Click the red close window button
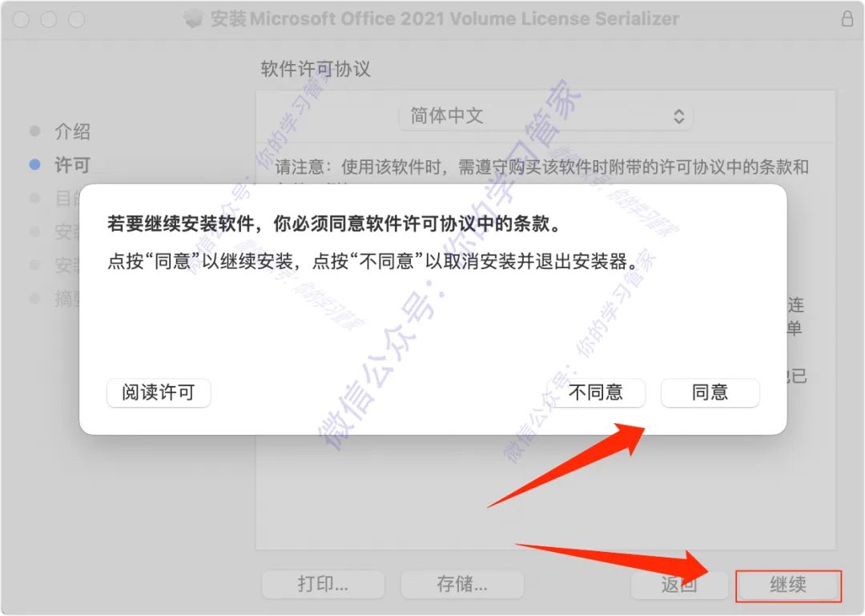The image size is (865, 616). (x=22, y=19)
